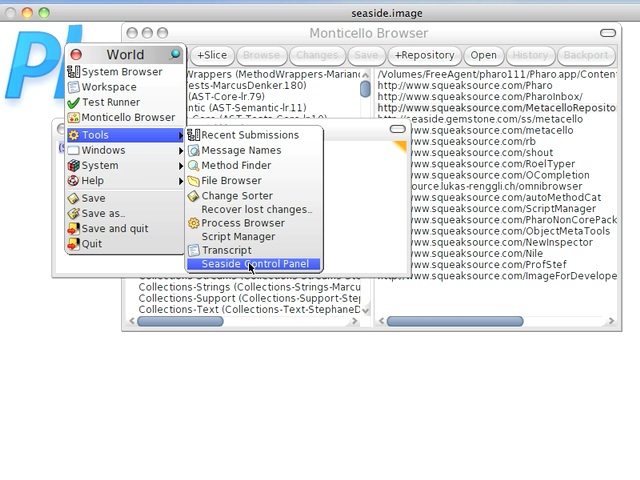Click the Save button in Monticello toolbar
Image resolution: width=640 pixels, height=480 pixels.
(366, 55)
